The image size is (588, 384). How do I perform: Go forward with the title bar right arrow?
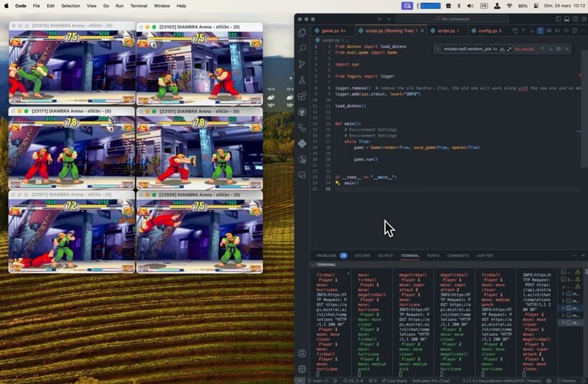389,19
